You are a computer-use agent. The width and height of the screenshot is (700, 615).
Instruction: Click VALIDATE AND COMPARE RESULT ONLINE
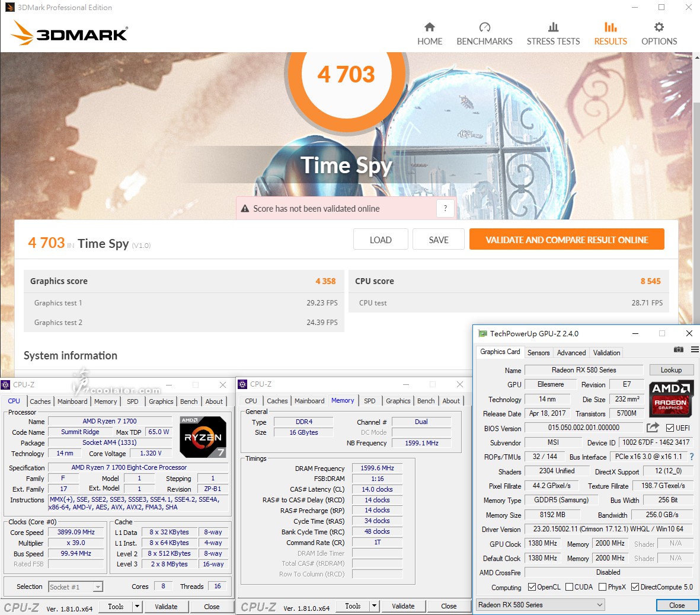click(567, 240)
